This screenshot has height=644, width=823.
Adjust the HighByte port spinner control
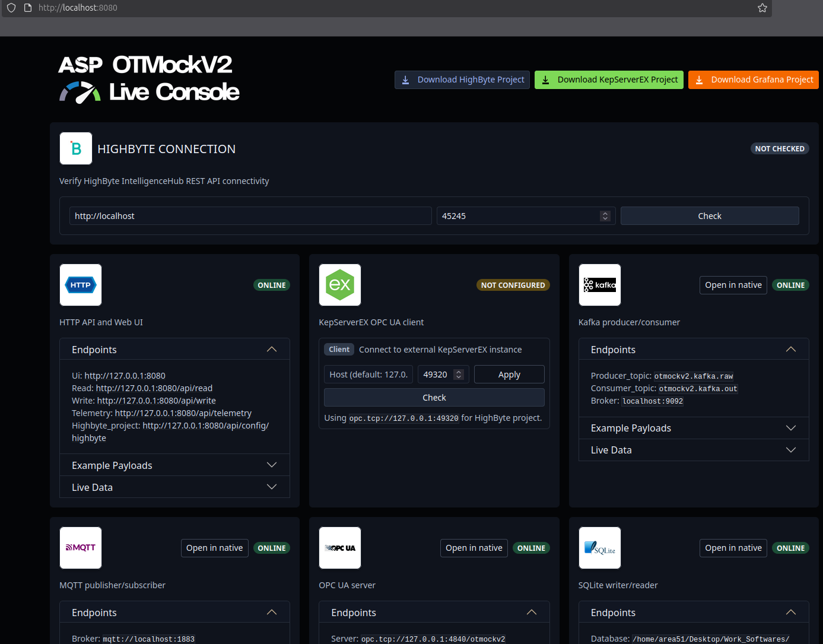click(605, 215)
